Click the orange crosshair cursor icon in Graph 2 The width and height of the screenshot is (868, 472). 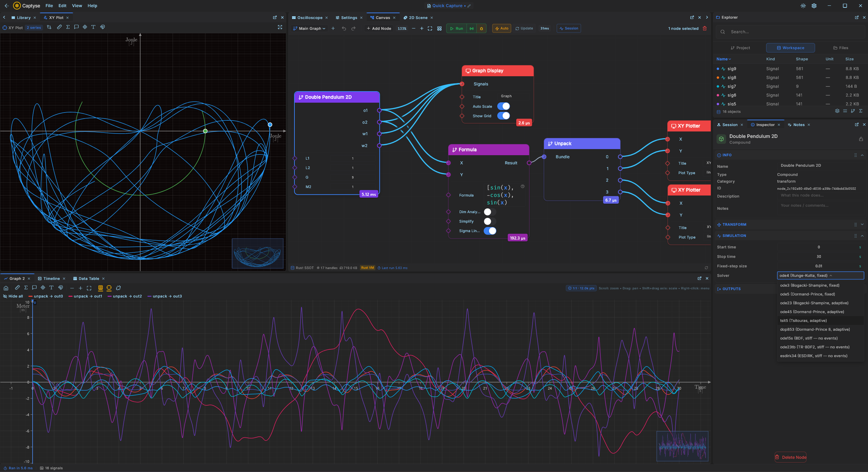tap(109, 288)
